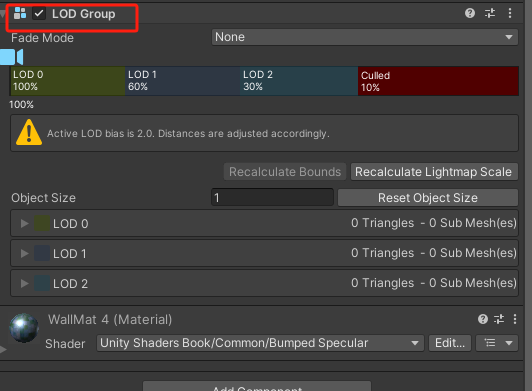Open LOD Group presets icon

490,13
